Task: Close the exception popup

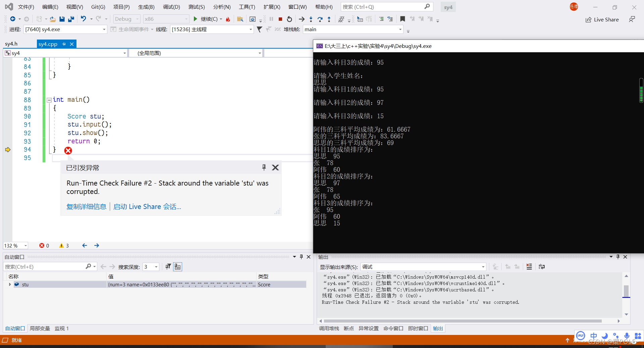Action: [x=275, y=167]
